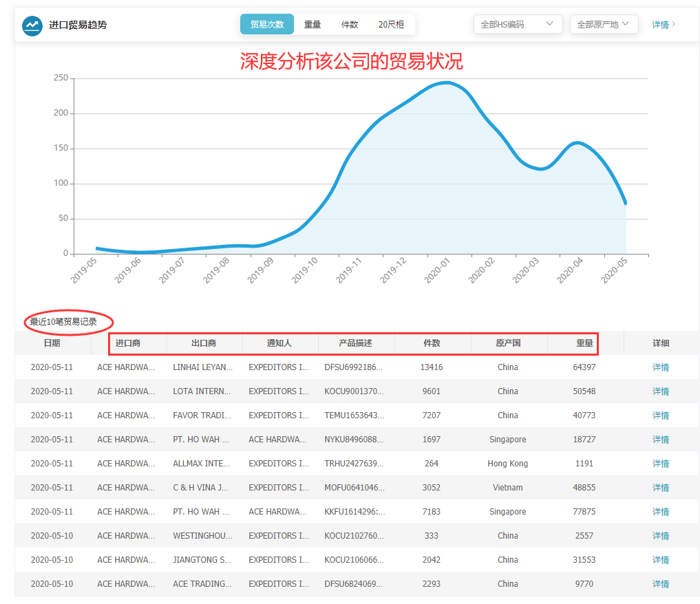This screenshot has height=604, width=700.
Task: Click 详情 on the first trade record
Action: (660, 367)
